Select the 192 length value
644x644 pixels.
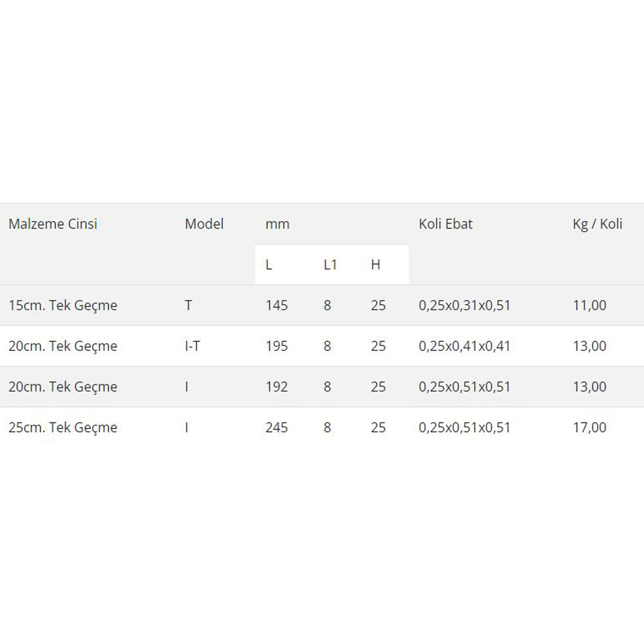point(276,387)
